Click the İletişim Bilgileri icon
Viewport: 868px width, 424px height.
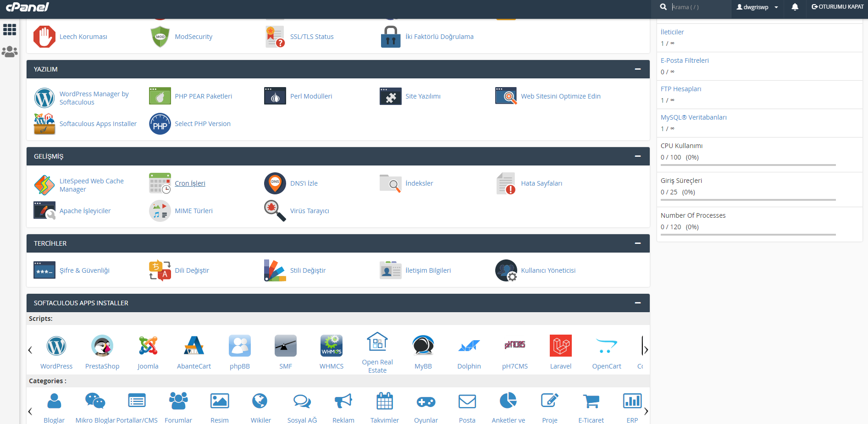pyautogui.click(x=391, y=270)
